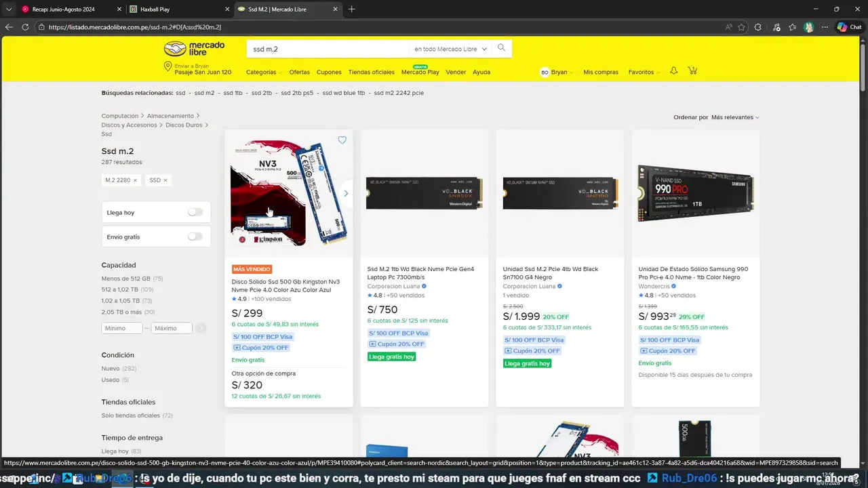
Task: Click related search 'ssd wd blue 1tb'
Action: click(x=343, y=93)
